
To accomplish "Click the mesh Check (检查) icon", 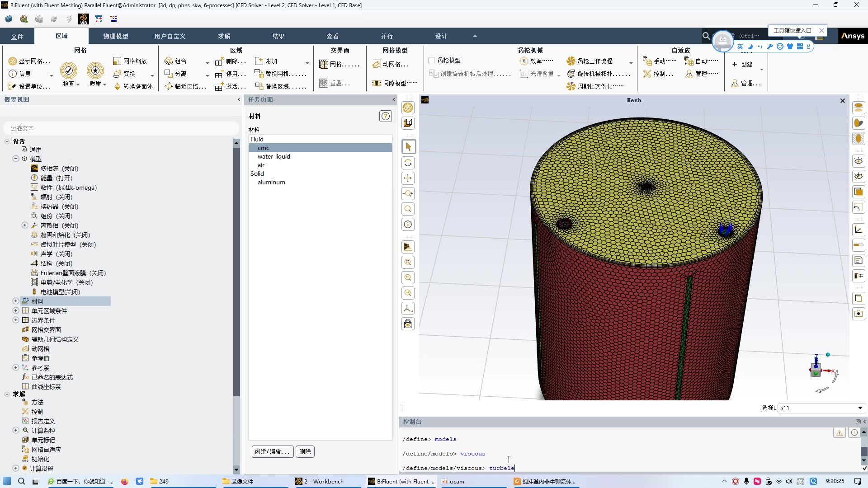I will coord(69,71).
